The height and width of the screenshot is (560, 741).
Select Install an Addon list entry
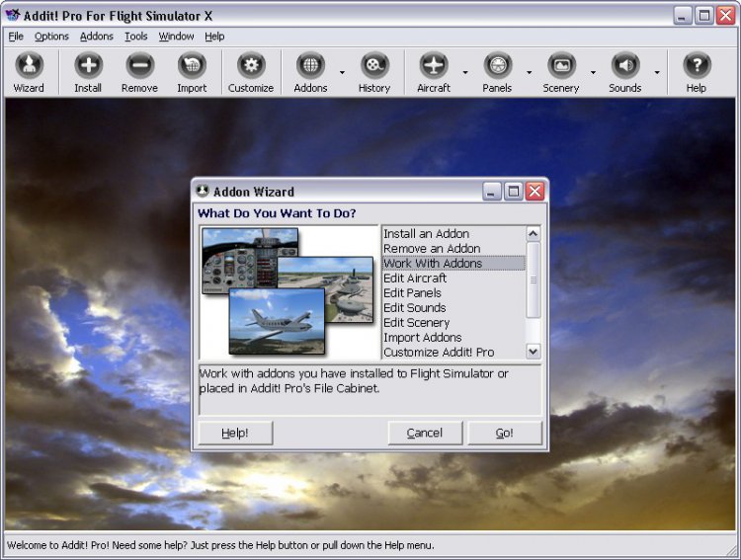click(x=426, y=234)
